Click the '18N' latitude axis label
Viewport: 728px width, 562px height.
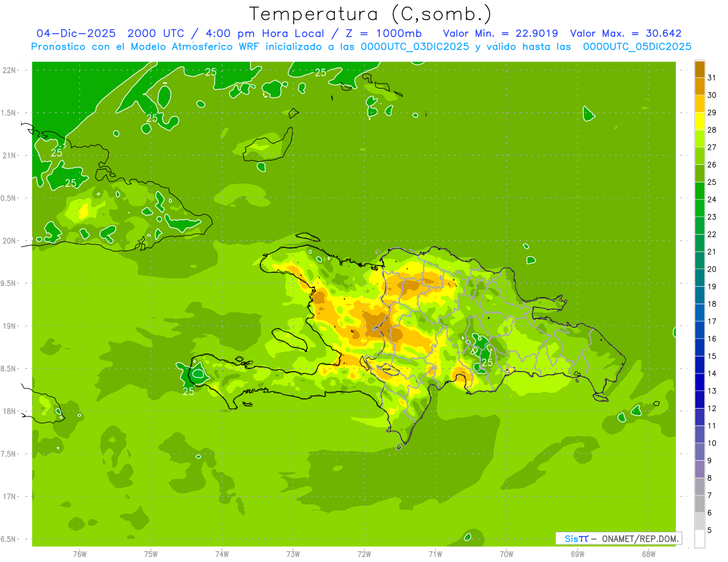pos(9,411)
